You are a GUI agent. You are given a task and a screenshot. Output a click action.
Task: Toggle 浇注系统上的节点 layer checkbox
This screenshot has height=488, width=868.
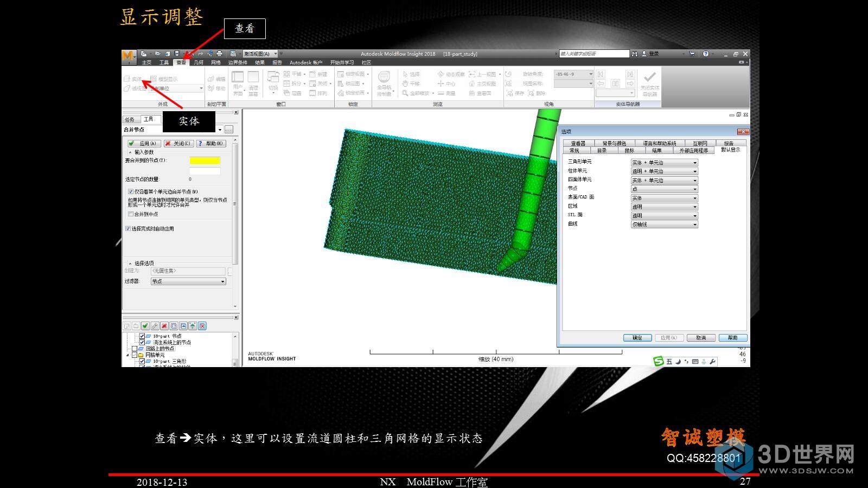(142, 343)
